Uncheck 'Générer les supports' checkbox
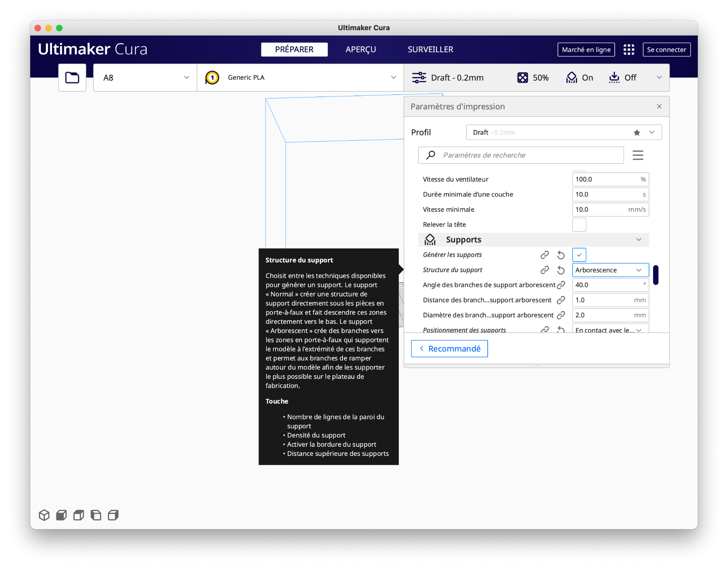Image resolution: width=728 pixels, height=569 pixels. pyautogui.click(x=579, y=255)
